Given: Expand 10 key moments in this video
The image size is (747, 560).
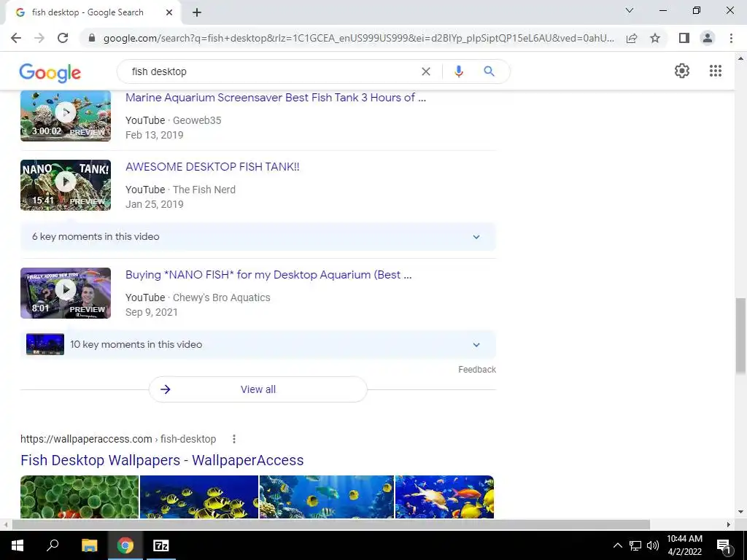Looking at the screenshot, I should pyautogui.click(x=258, y=345).
